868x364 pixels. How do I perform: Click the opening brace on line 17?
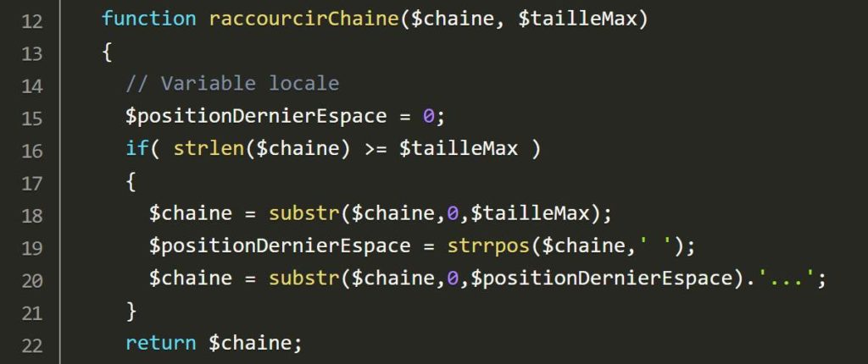[131, 181]
